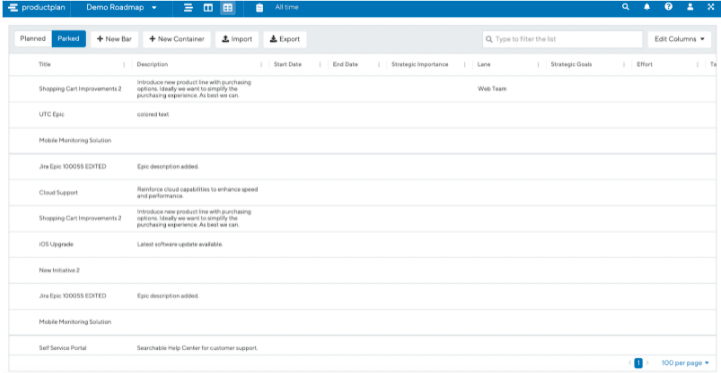Click the Import button
Screen dimensions: 721x373
[x=237, y=40]
